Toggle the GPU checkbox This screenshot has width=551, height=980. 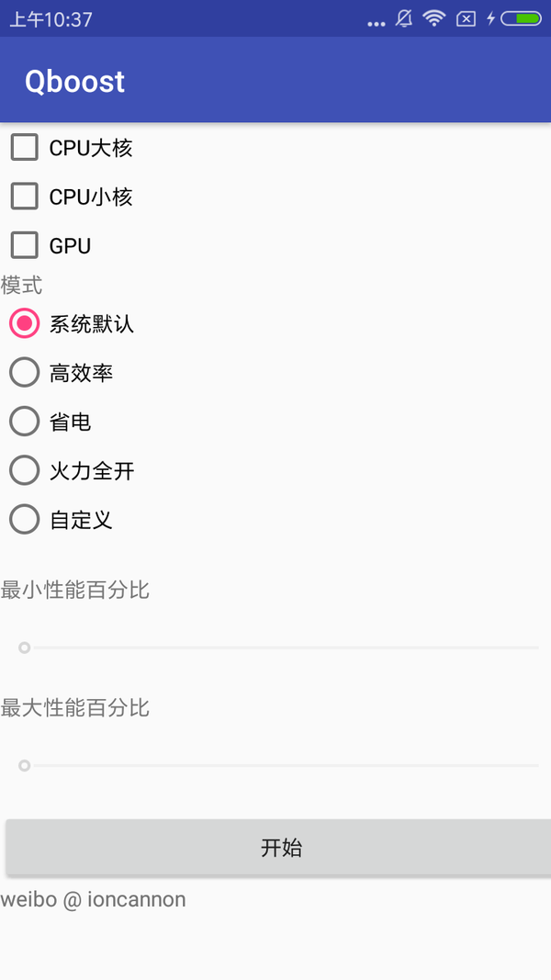coord(24,245)
